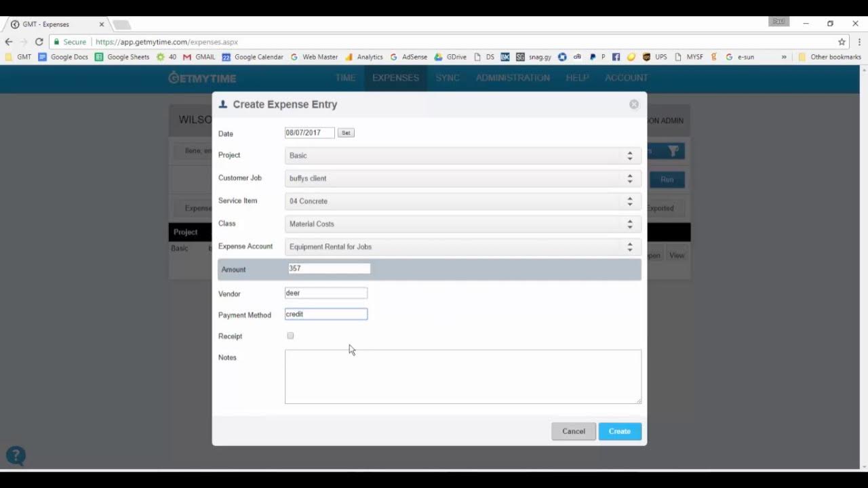The width and height of the screenshot is (868, 488).
Task: Bookmark this page with star icon
Action: 842,42
